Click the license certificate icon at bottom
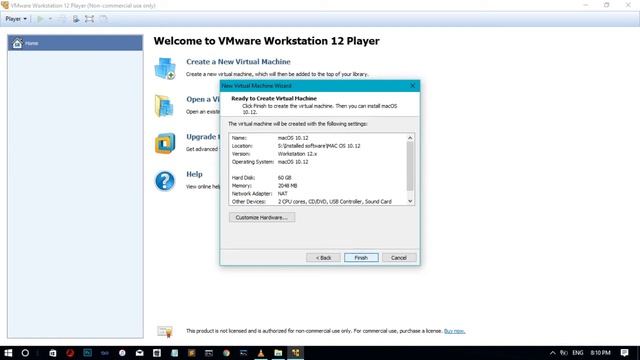Viewport: 640px width, 360px height. (165, 331)
